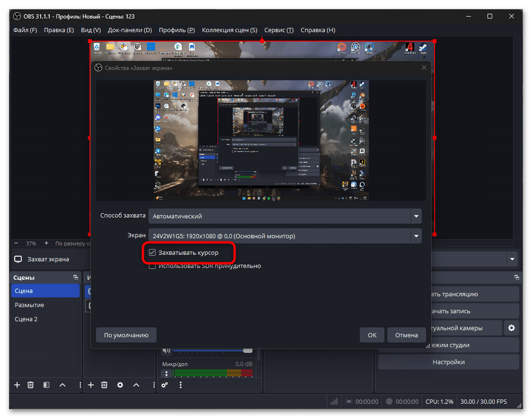The width and height of the screenshot is (532, 418).
Task: Toggle the Захватывать курсор checkbox
Action: tap(152, 253)
